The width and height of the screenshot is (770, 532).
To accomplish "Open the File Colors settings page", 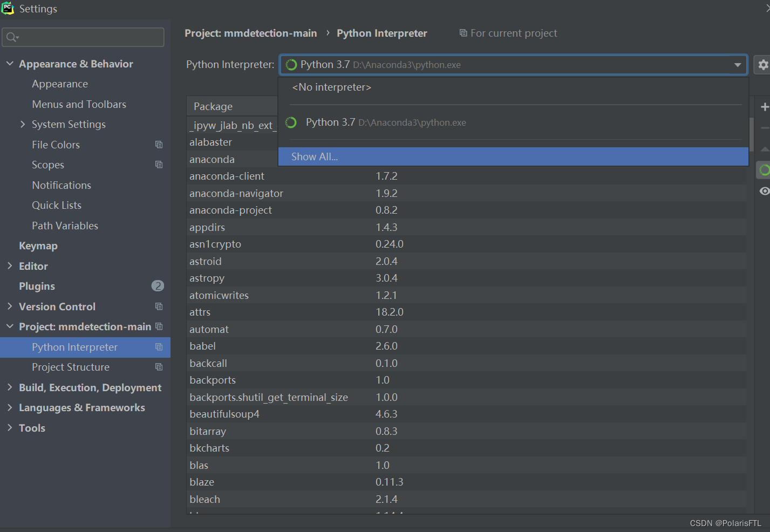I will point(56,145).
